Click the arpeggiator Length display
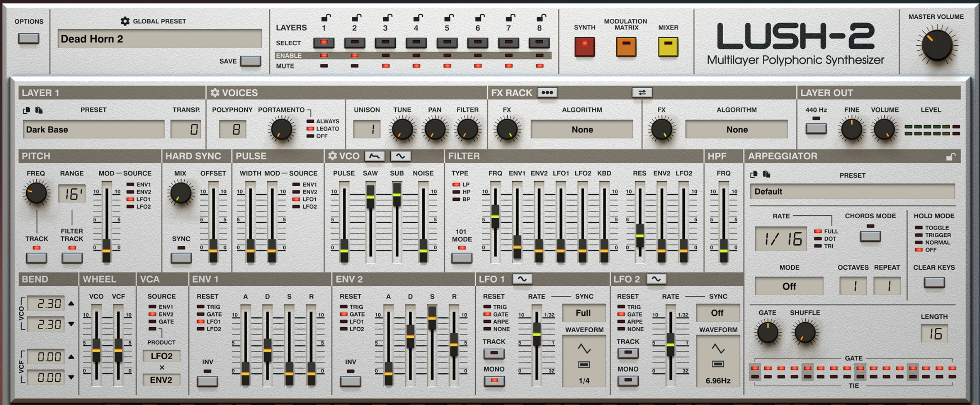980x405 pixels. click(934, 333)
